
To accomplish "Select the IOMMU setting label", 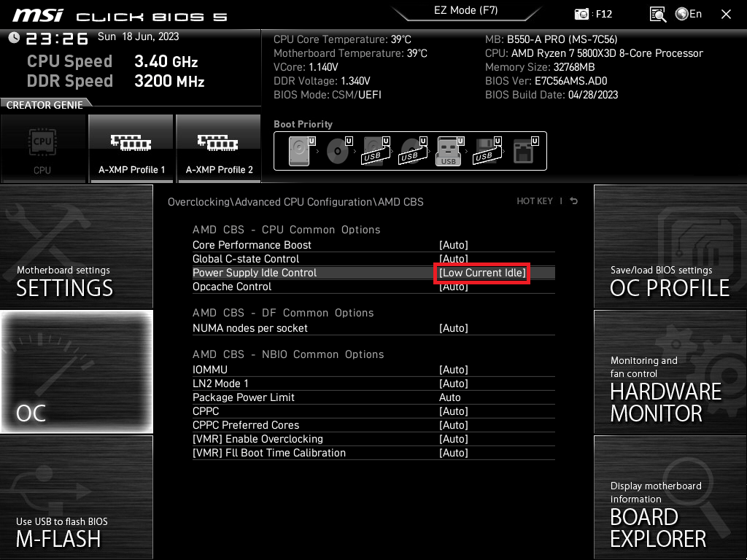I will (x=210, y=370).
